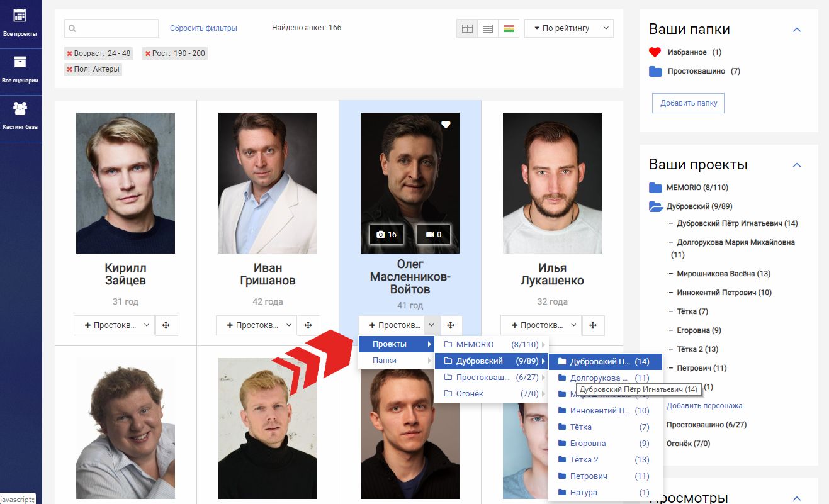Open video count badge showing 0
Viewport: 829px width, 504px height.
pos(434,235)
